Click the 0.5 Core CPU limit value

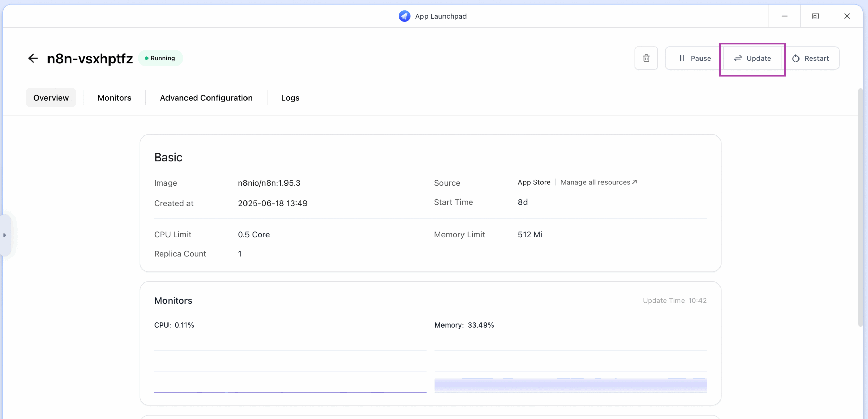click(254, 235)
